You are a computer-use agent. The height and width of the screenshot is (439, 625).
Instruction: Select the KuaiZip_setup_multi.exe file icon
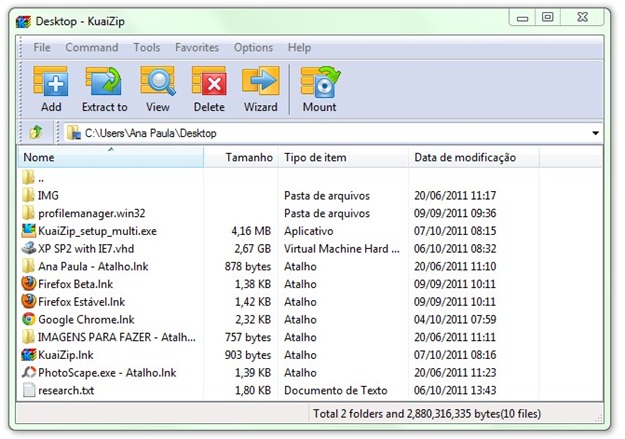coord(28,230)
